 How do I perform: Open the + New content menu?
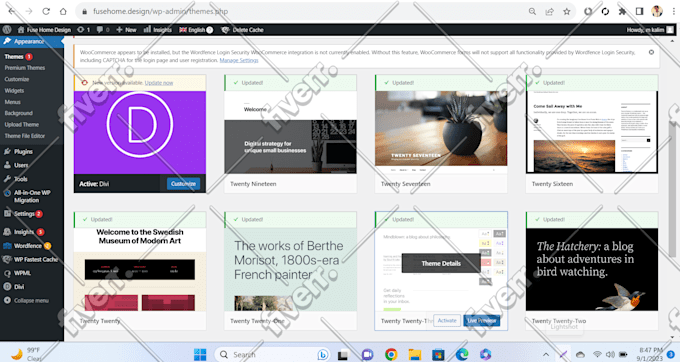(126, 29)
